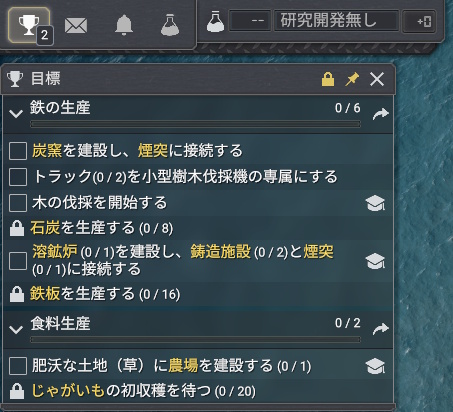
Task: Open the bell notifications icon
Action: pos(124,26)
